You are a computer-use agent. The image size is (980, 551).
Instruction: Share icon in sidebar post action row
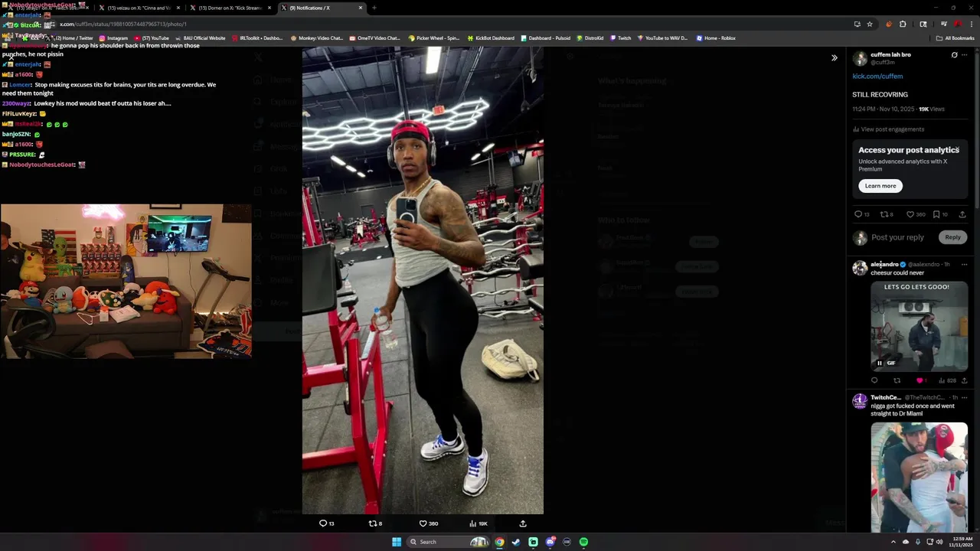[x=962, y=214]
